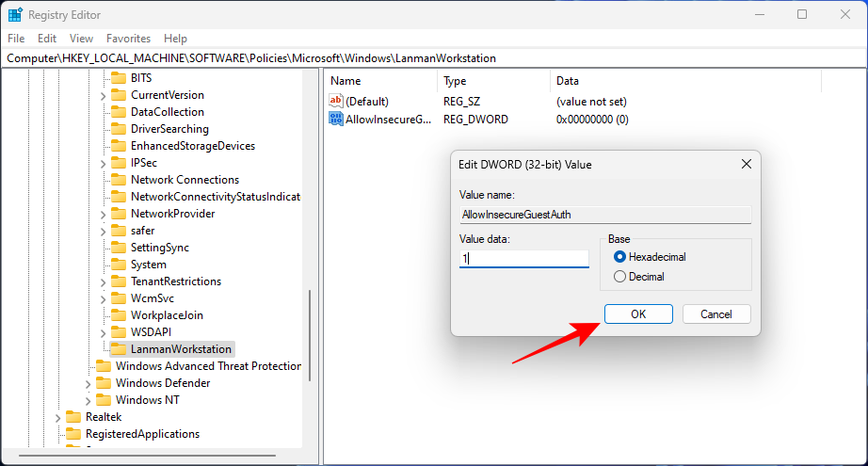The height and width of the screenshot is (466, 868).
Task: Select the CurrentVersion folder icon
Action: (x=119, y=95)
